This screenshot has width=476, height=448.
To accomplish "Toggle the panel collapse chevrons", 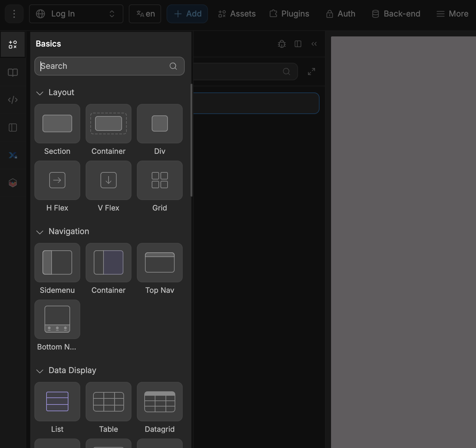I will pyautogui.click(x=314, y=44).
